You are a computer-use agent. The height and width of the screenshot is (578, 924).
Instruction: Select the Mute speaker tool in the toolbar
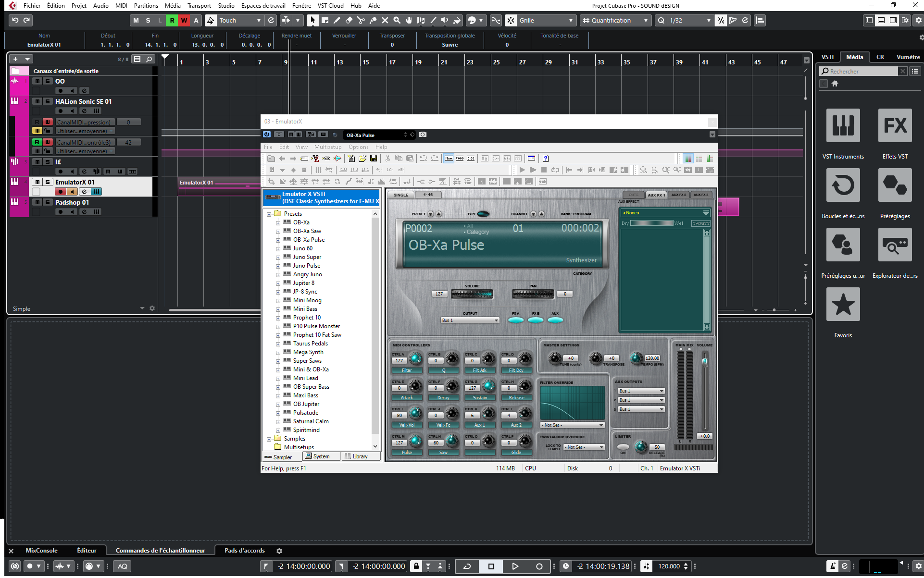pyautogui.click(x=445, y=20)
